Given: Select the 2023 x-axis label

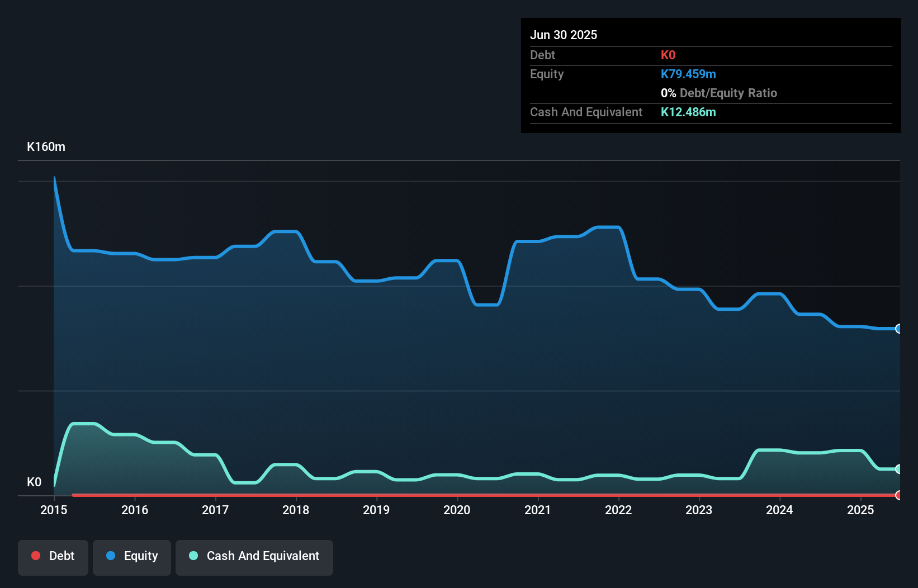Looking at the screenshot, I should tap(699, 510).
